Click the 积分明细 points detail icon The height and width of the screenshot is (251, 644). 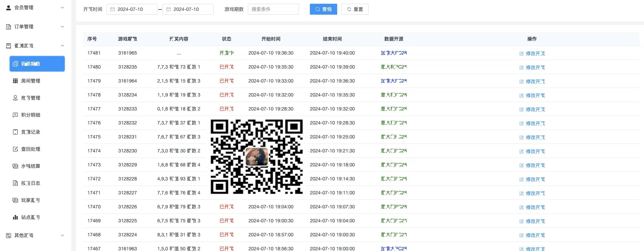(15, 115)
